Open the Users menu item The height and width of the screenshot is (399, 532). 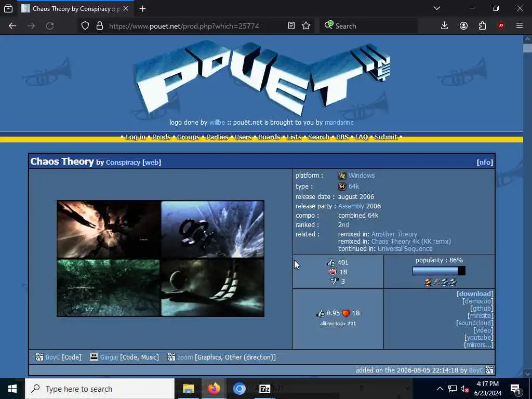[243, 137]
